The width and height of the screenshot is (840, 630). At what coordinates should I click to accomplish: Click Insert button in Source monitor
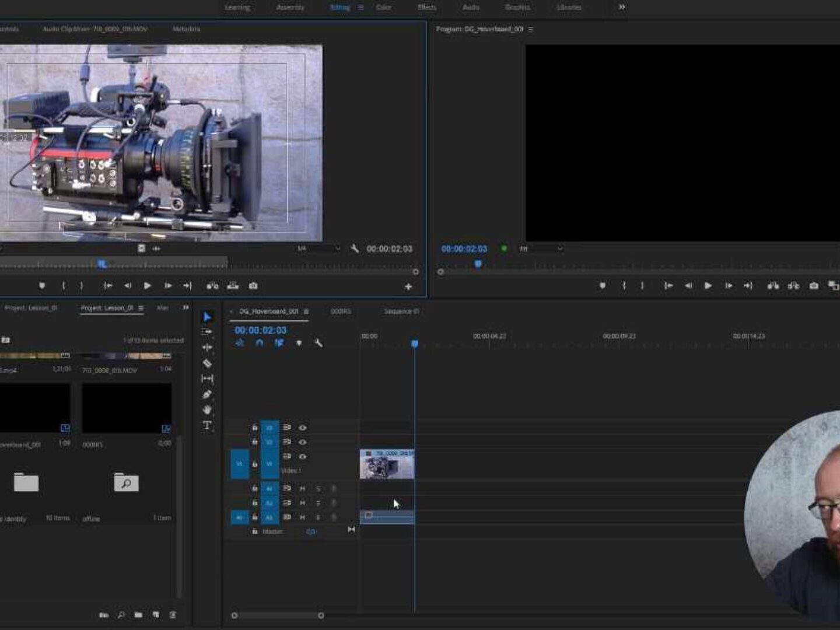(212, 286)
